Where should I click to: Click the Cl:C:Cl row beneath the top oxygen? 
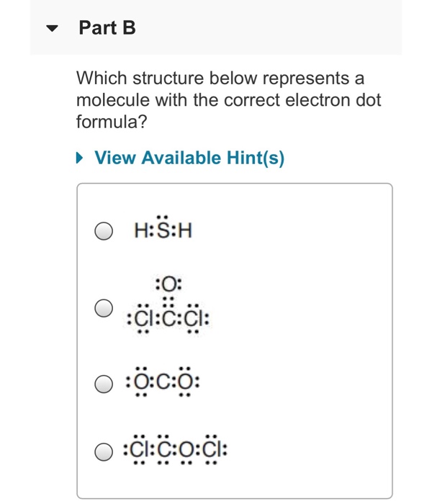(x=168, y=318)
